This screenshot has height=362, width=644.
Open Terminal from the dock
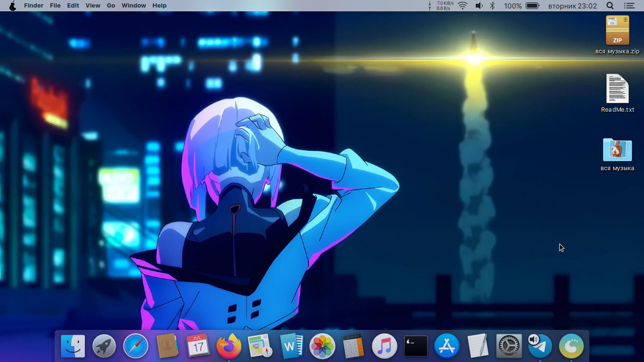click(x=416, y=346)
